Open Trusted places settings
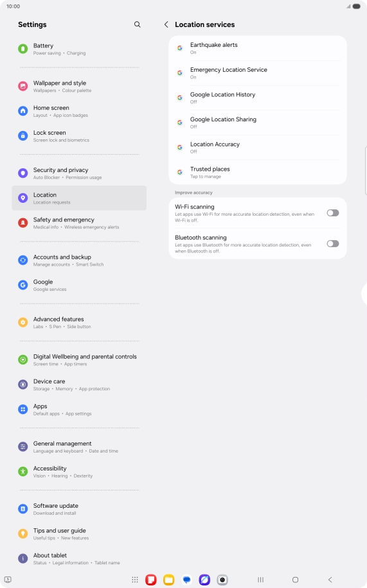This screenshot has width=367, height=588. point(258,172)
